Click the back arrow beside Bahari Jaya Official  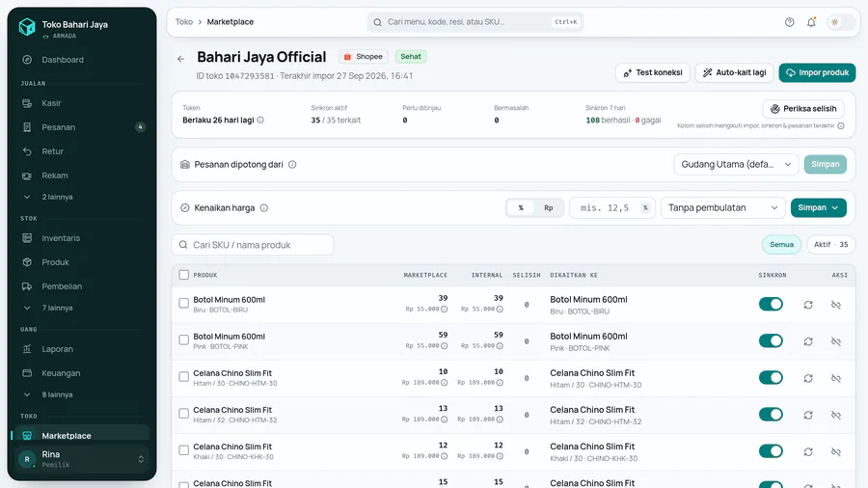tap(181, 59)
